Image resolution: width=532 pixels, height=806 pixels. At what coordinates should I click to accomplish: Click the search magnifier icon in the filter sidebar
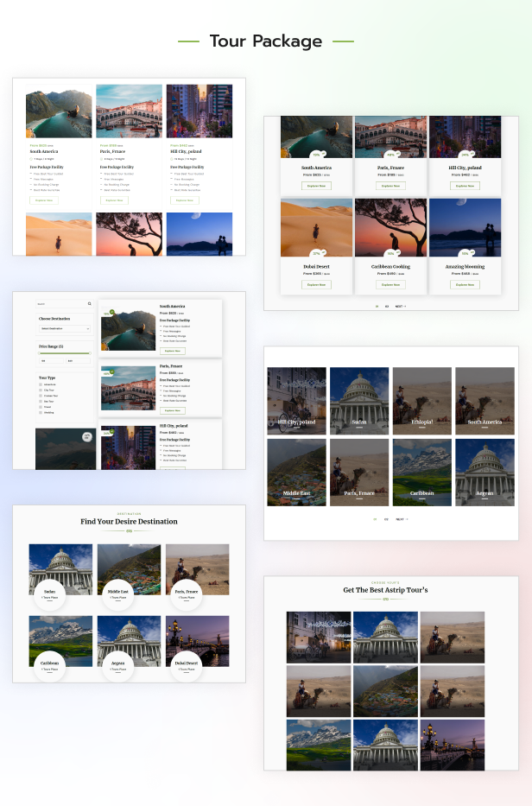90,304
